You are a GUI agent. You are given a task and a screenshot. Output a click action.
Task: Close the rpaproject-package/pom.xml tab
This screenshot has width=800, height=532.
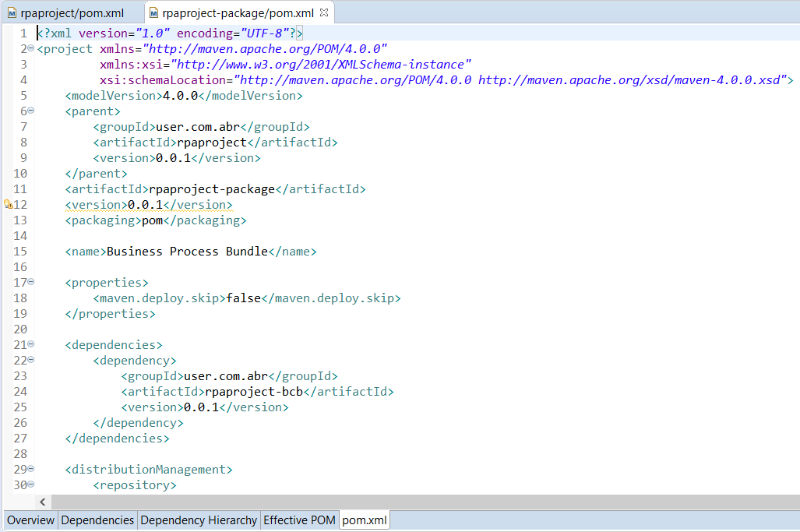tap(323, 12)
